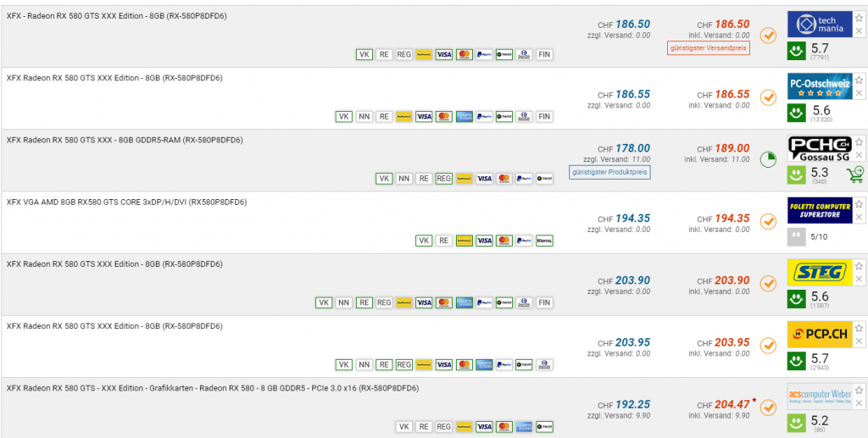The height and width of the screenshot is (438, 868).
Task: Click the grey rating face for Foletti Computer
Action: [797, 236]
